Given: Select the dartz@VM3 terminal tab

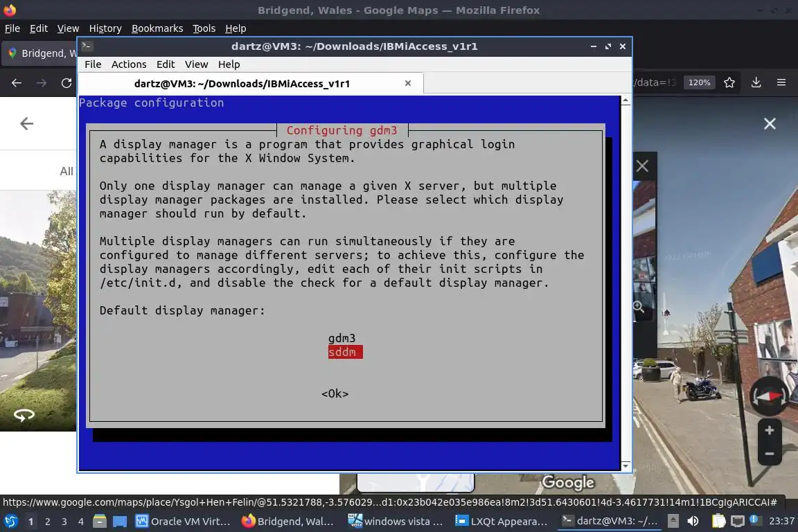Looking at the screenshot, I should click(x=250, y=84).
